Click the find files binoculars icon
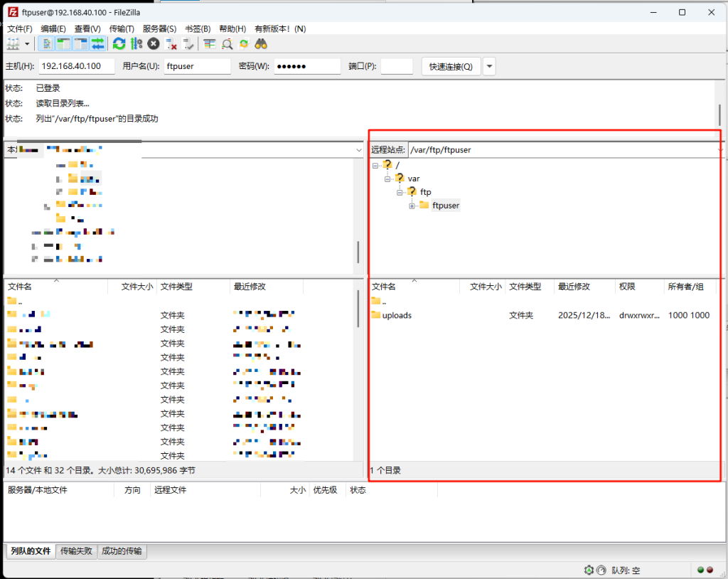The height and width of the screenshot is (579, 728). point(261,43)
